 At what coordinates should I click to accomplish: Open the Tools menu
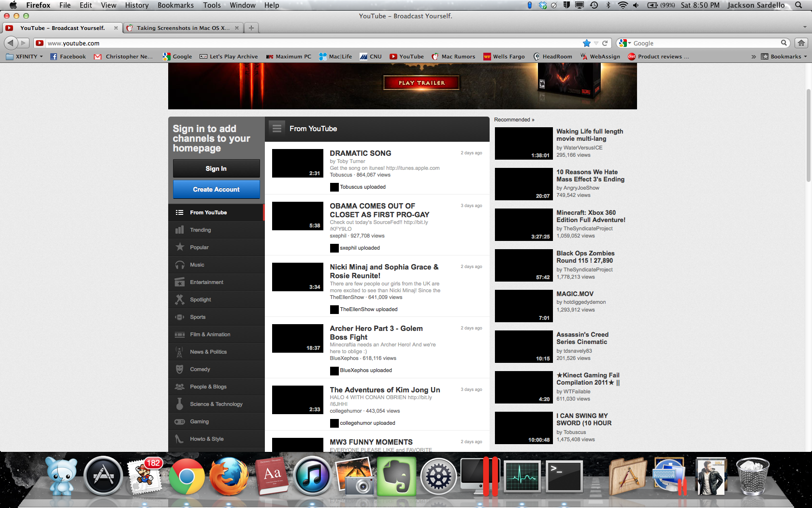(x=212, y=5)
